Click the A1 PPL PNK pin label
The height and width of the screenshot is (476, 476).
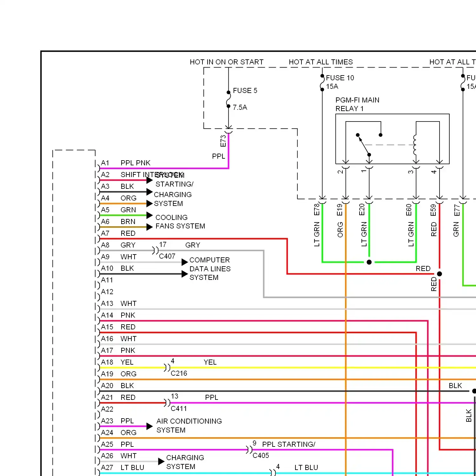[126, 163]
